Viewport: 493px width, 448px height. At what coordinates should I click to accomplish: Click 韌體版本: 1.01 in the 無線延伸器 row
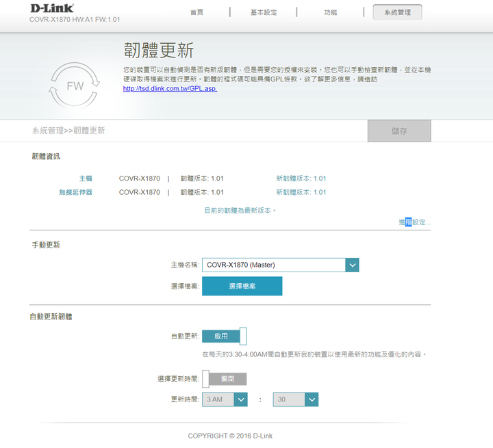pyautogui.click(x=202, y=192)
